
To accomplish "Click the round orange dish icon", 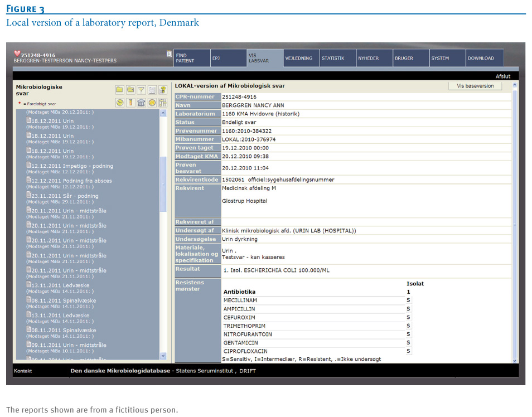I will [152, 103].
